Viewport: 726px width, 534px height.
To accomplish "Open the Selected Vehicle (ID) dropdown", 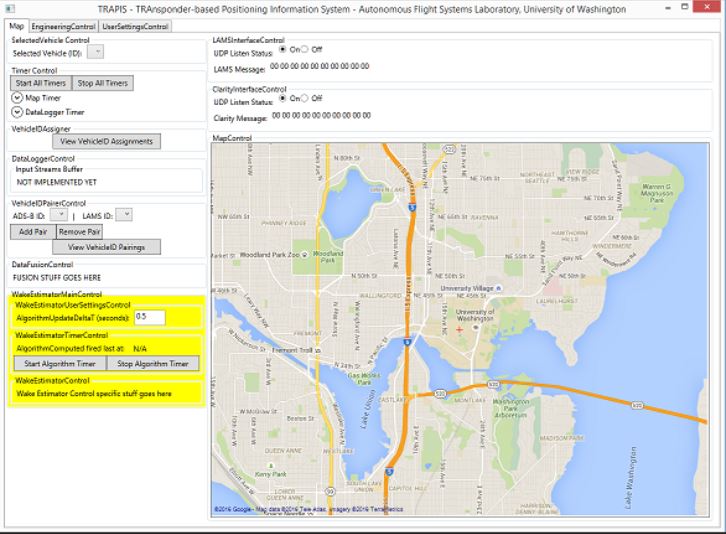I will tap(95, 52).
